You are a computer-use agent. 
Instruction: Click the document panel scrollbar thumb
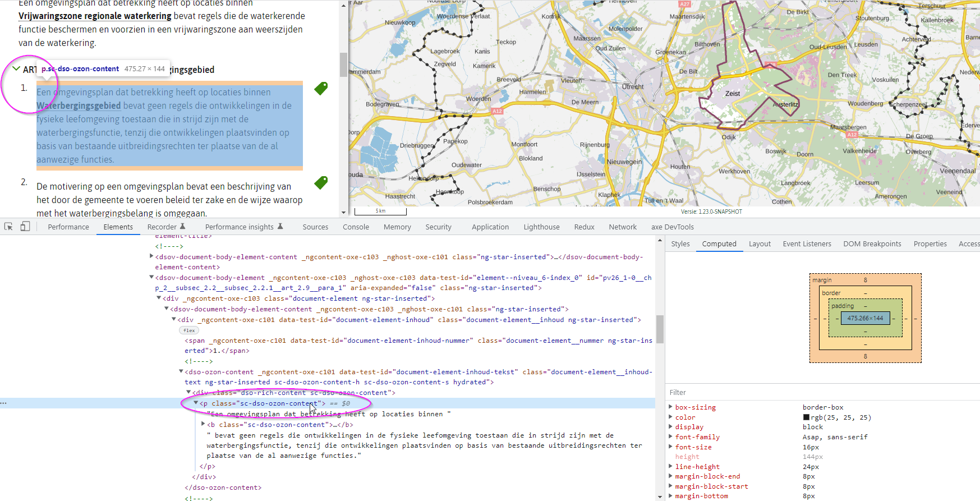(343, 64)
